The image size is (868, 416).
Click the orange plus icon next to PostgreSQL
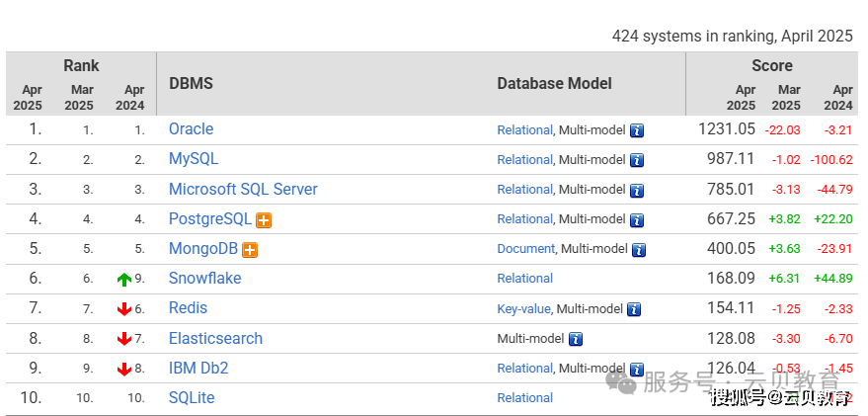pyautogui.click(x=264, y=220)
